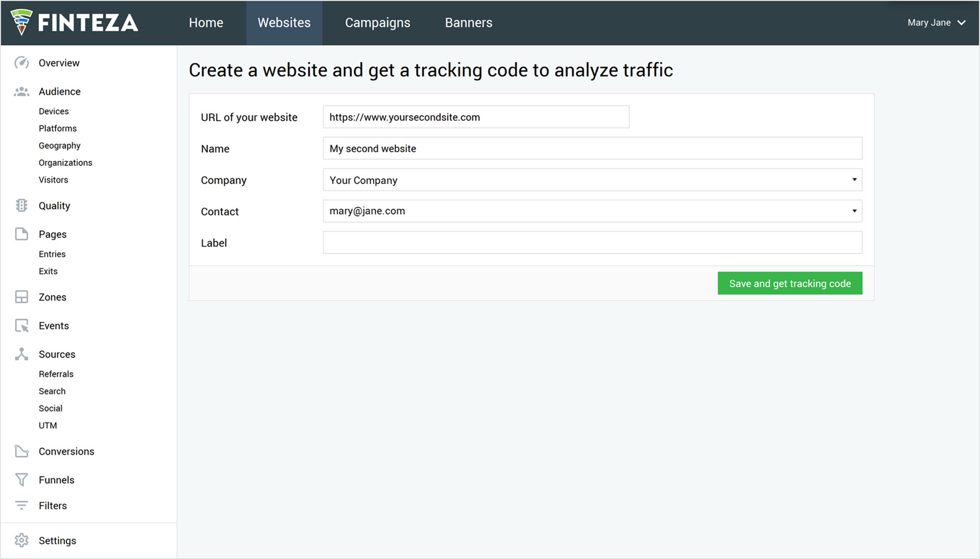980x559 pixels.
Task: Click the Mary Jane account dropdown
Action: (937, 22)
